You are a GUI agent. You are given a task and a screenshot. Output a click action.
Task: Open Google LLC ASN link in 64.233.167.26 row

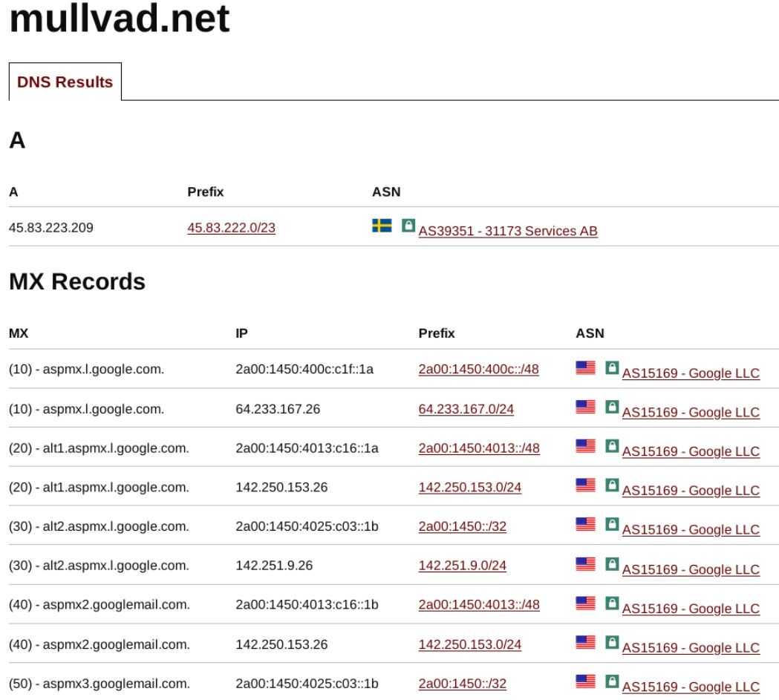tap(690, 413)
